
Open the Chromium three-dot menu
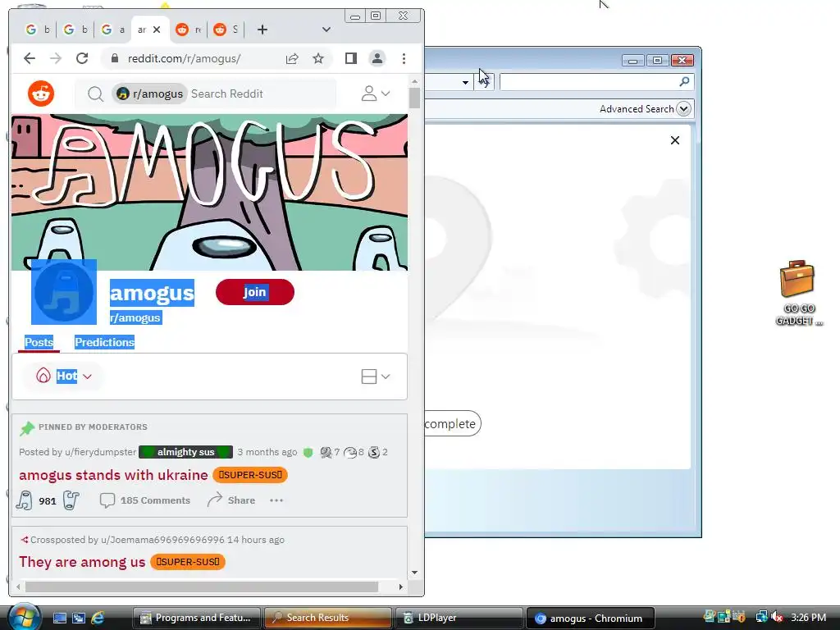point(404,58)
